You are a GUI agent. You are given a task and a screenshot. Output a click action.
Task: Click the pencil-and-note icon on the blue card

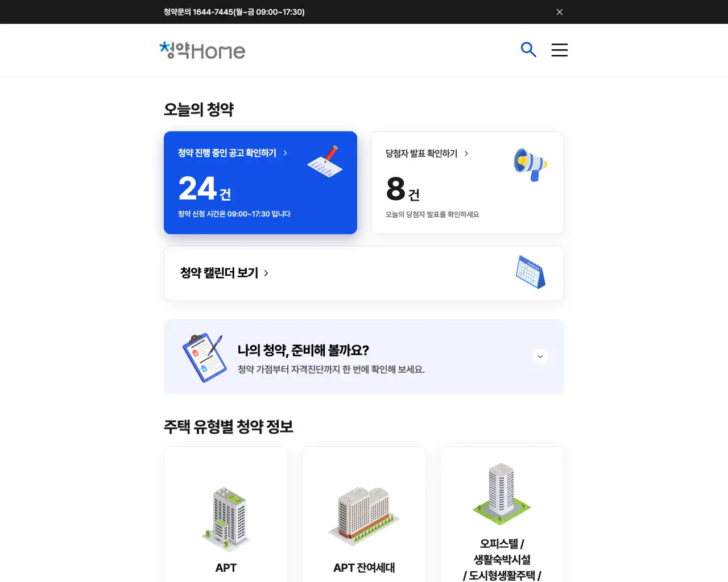coord(324,160)
